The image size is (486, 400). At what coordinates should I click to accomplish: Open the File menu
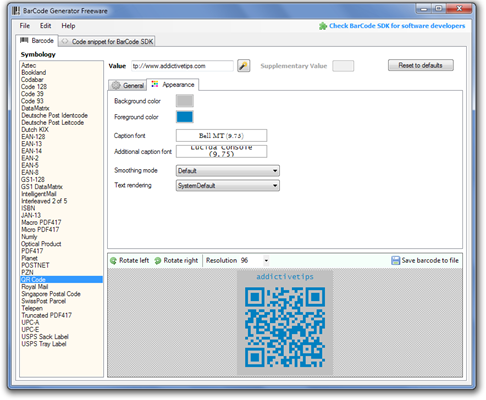(x=25, y=26)
